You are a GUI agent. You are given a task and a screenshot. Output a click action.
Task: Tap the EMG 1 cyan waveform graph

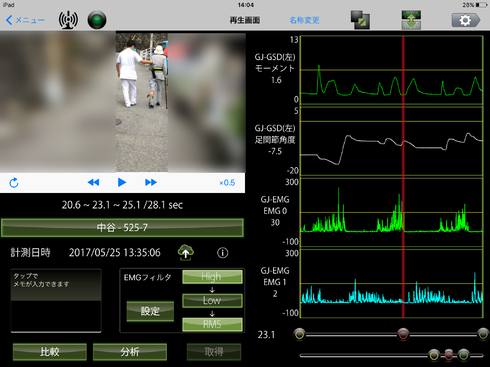point(392,284)
